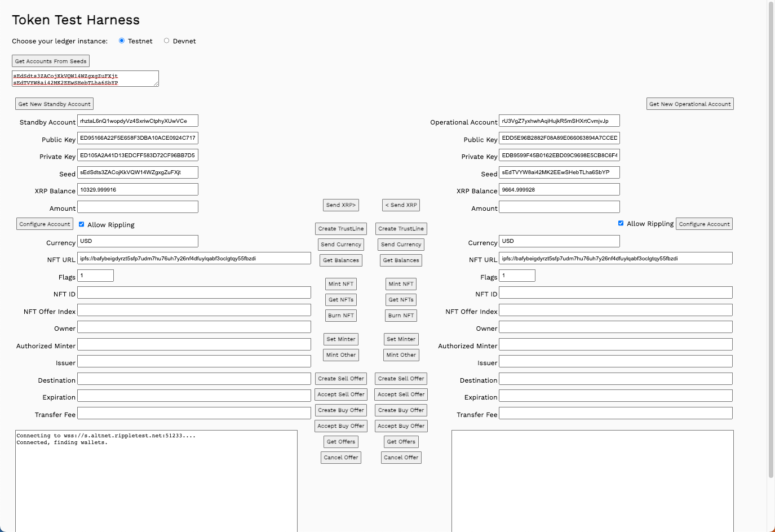Viewport: 775px width, 532px height.
Task: Send XRP from standby to operational
Action: point(340,205)
